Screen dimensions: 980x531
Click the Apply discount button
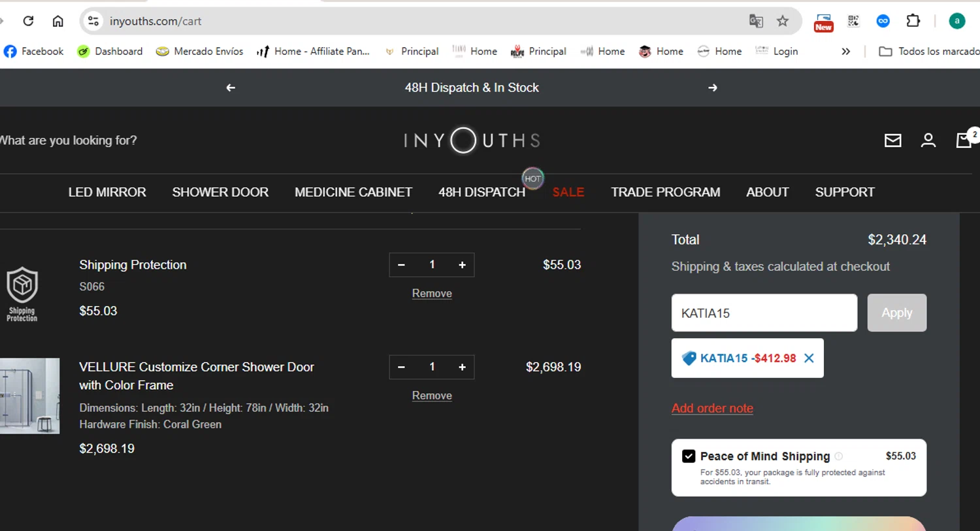point(897,313)
